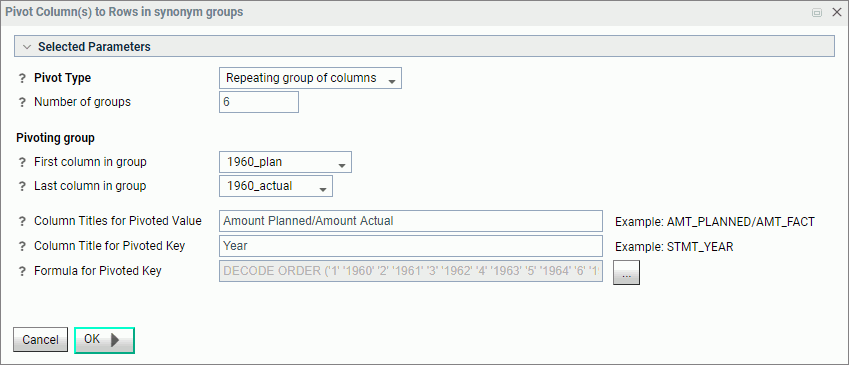This screenshot has width=849, height=365.
Task: Collapse the Selected Parameters section
Action: pyautogui.click(x=27, y=47)
